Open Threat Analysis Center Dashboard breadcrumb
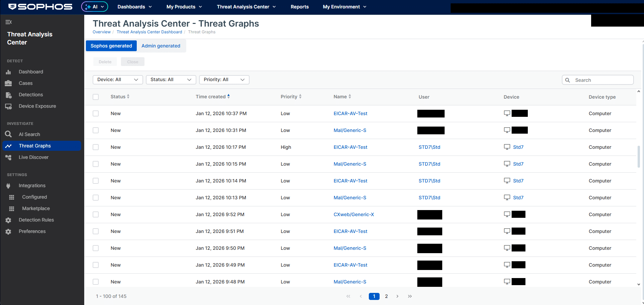The image size is (644, 305). coord(149,32)
